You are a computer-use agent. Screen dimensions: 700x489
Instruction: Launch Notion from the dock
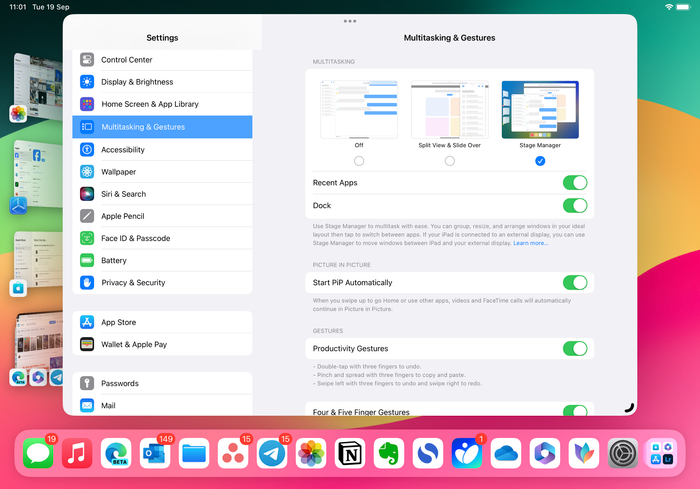click(x=350, y=453)
